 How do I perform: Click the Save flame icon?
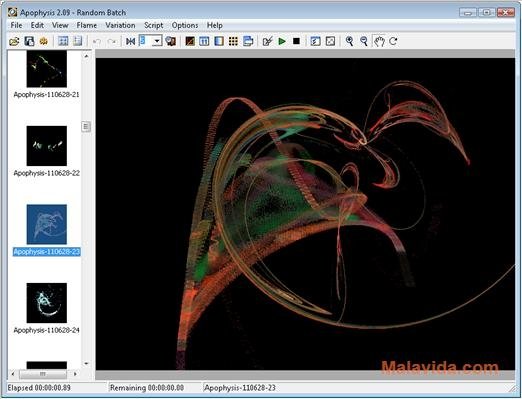pyautogui.click(x=29, y=41)
